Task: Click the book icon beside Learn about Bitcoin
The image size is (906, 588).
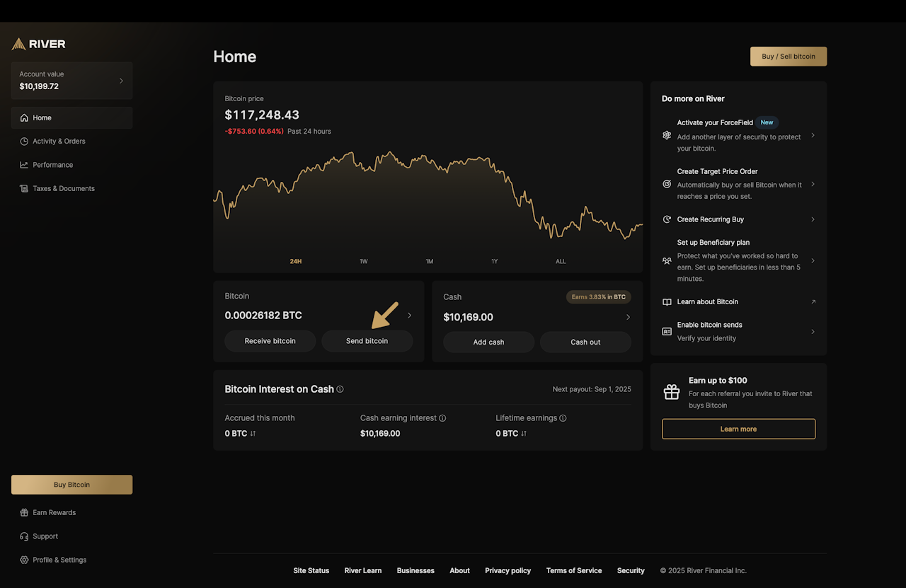Action: [667, 302]
